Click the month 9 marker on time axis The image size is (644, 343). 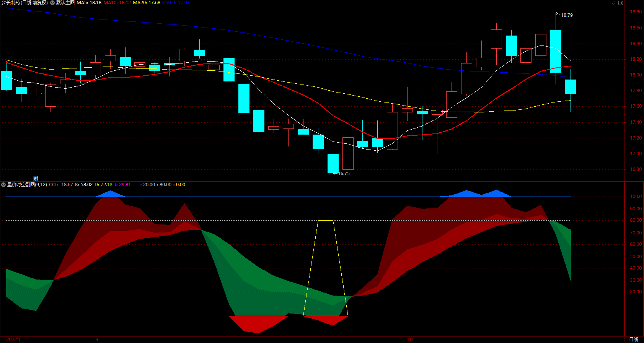(x=97, y=340)
